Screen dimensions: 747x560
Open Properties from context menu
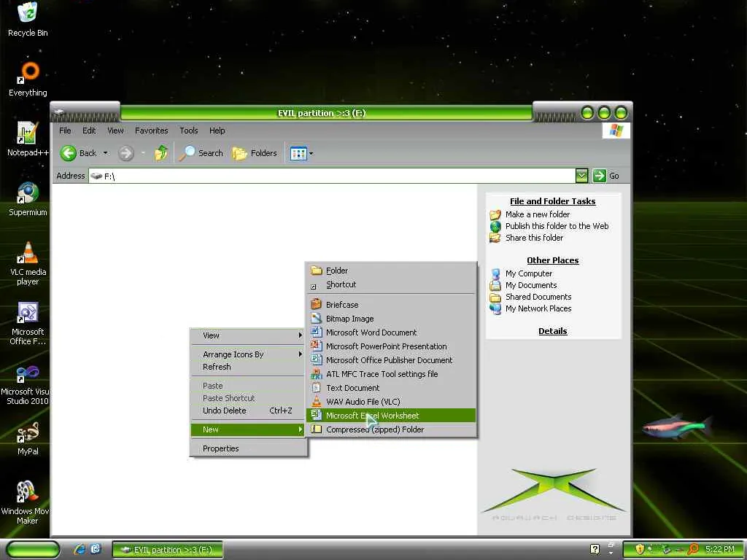click(x=247, y=448)
